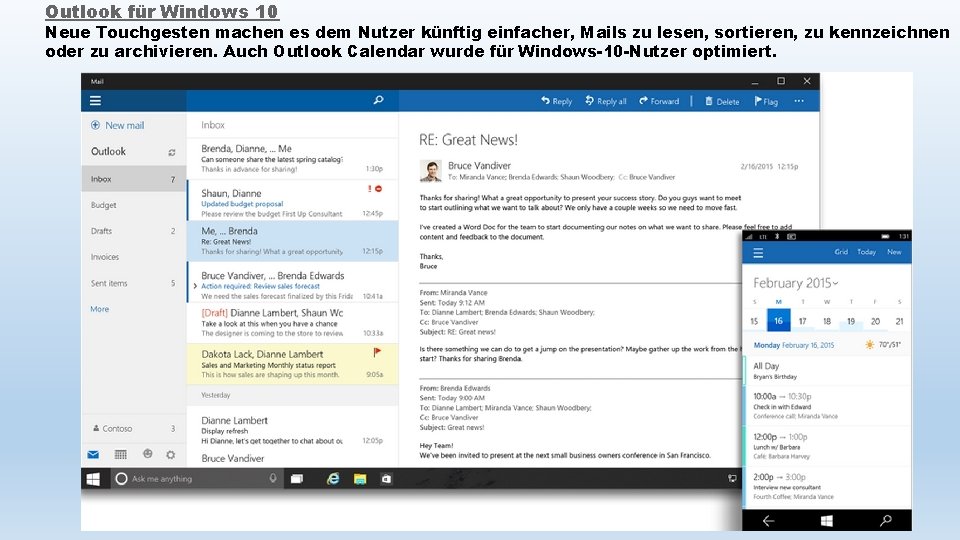
Task: Switch to Grid view in phone calendar
Action: pos(841,252)
